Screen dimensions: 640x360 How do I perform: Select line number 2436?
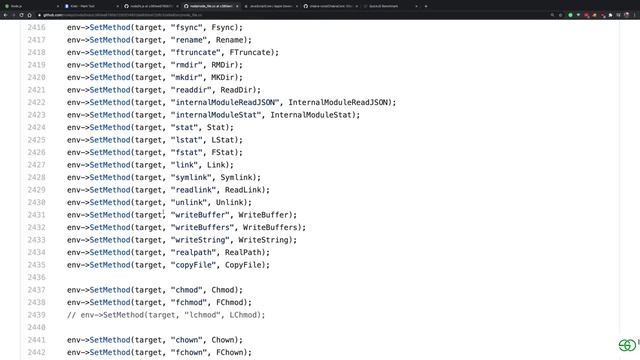(36, 277)
